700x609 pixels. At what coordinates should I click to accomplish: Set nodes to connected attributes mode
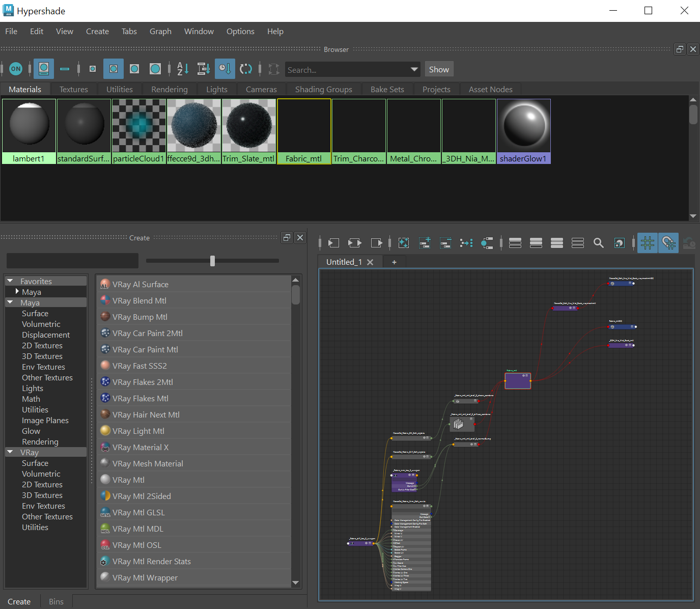point(536,243)
